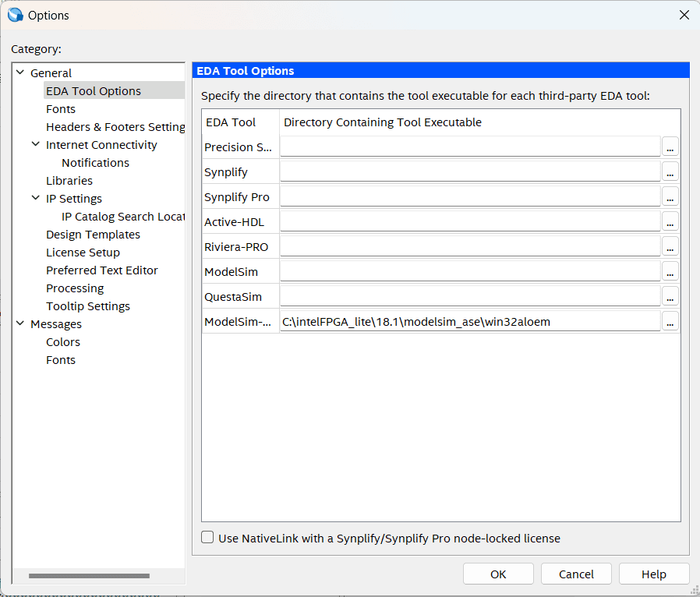
Task: Select Fonts under Messages
Action: click(x=61, y=359)
